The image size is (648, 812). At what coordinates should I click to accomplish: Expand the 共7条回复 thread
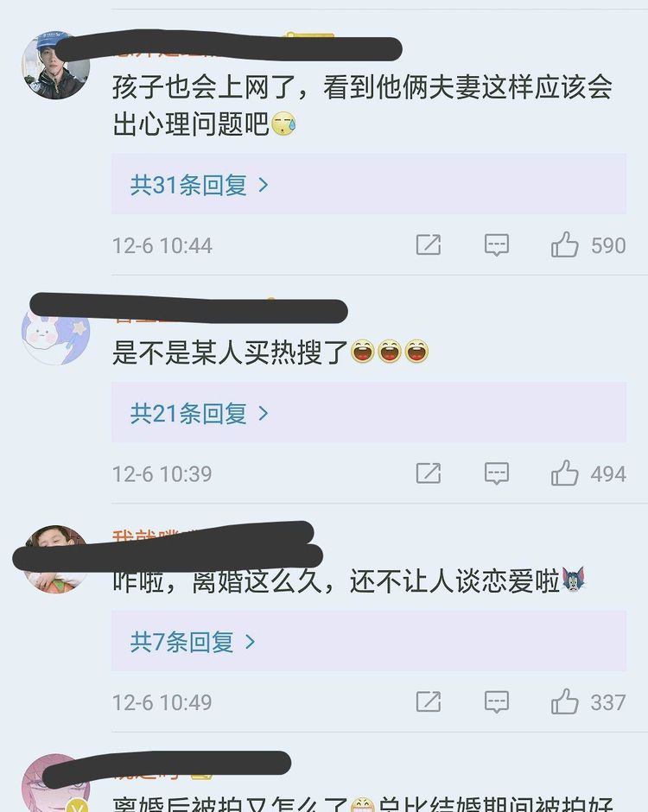369,641
